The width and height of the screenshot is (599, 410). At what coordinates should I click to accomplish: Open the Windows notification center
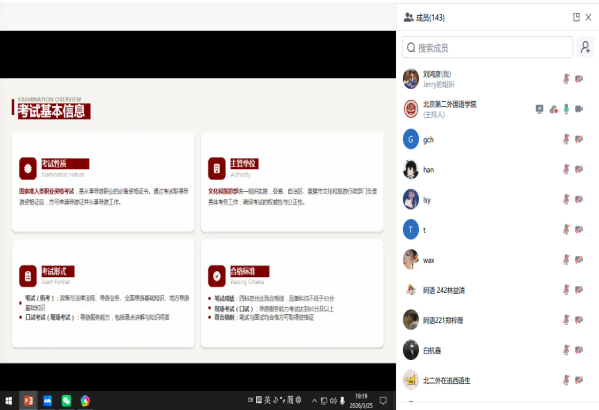coord(383,400)
